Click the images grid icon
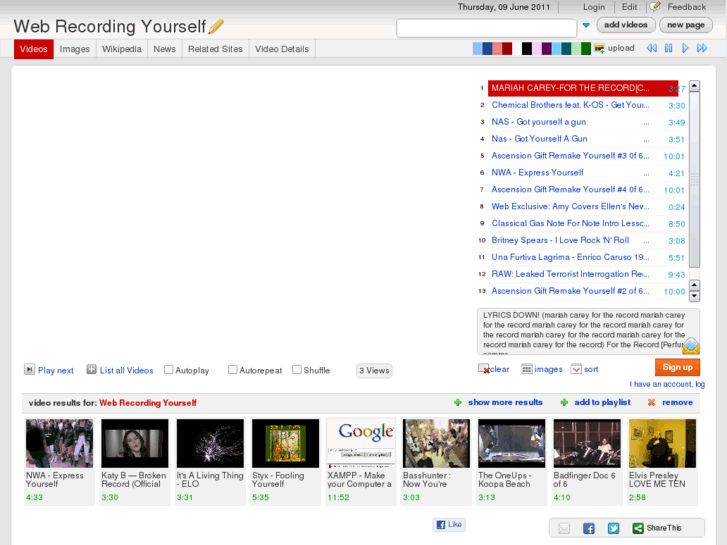The height and width of the screenshot is (545, 727). [x=527, y=369]
